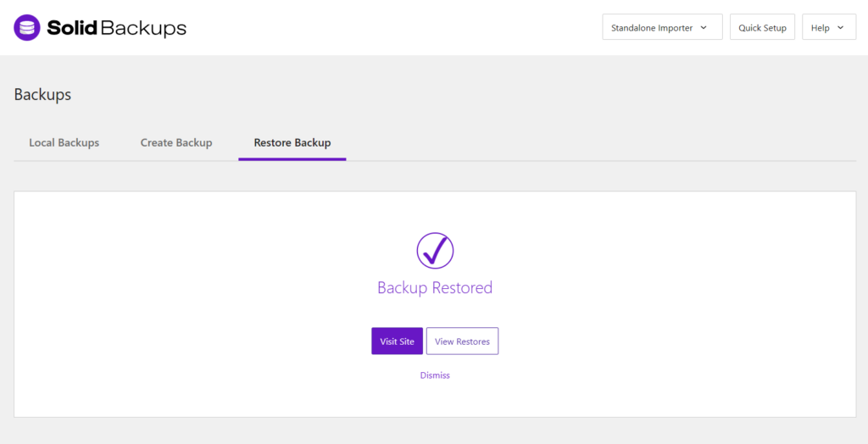Click the purple circled checkmark icon

[435, 250]
